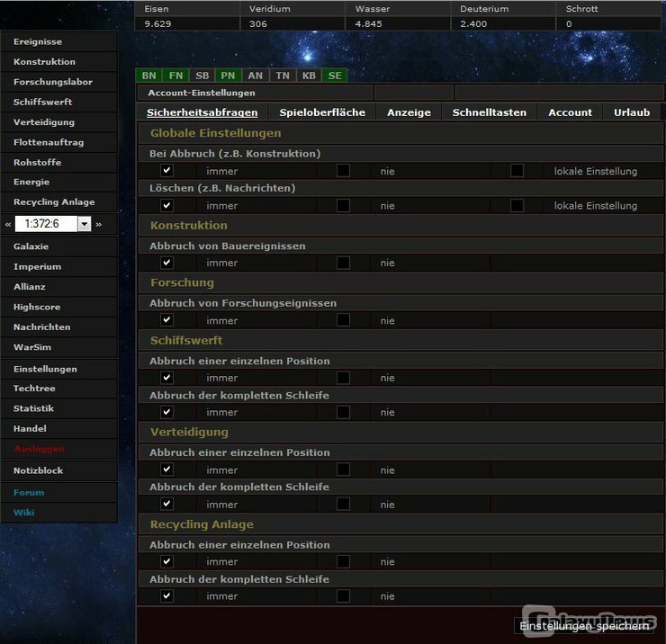Click the Eisen resource value 9.629
The image size is (666, 644).
(x=157, y=24)
